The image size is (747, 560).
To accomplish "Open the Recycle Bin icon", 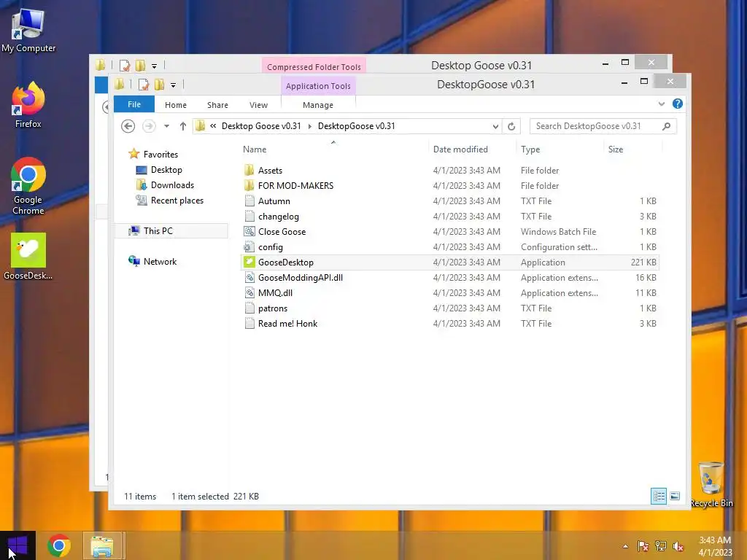I will 711,484.
